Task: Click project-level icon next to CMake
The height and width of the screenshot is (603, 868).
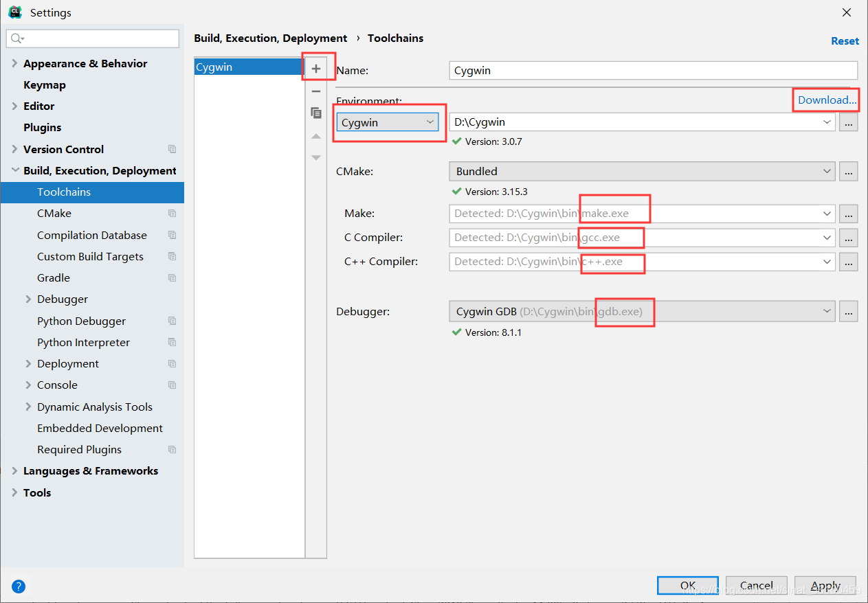Action: [x=172, y=214]
